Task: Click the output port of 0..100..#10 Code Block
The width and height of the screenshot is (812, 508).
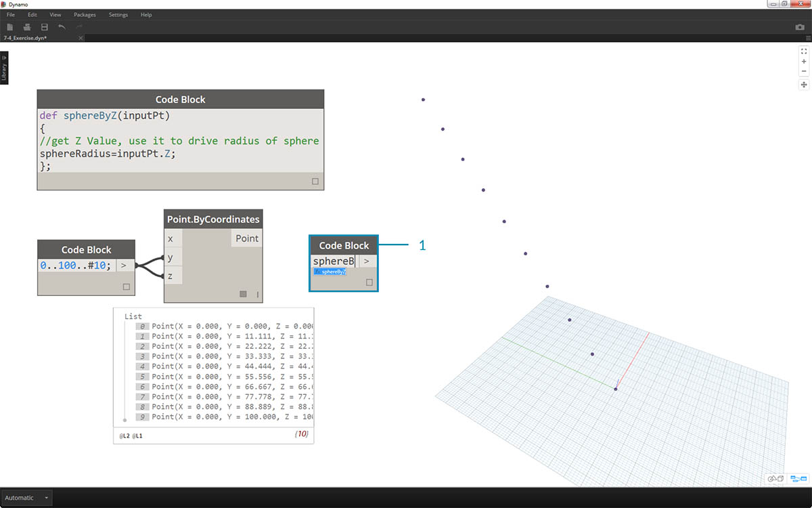Action: pos(125,266)
